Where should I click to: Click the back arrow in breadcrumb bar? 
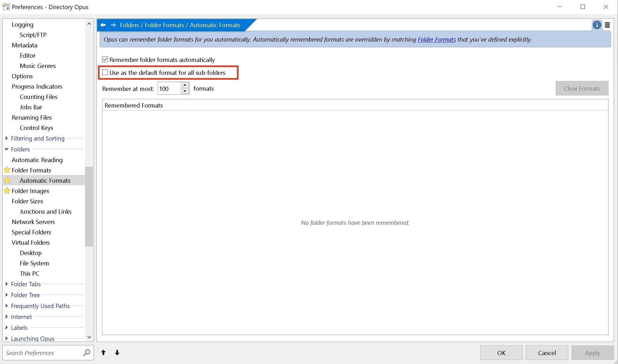click(x=103, y=25)
